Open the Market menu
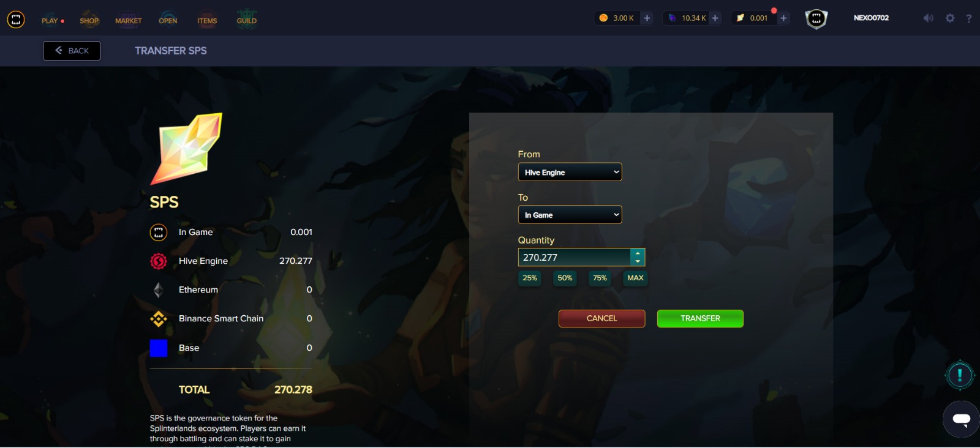 click(x=129, y=21)
